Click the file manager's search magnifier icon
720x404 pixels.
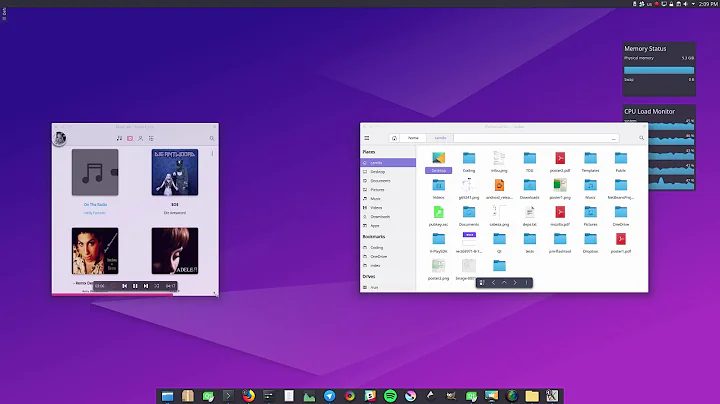pos(641,138)
